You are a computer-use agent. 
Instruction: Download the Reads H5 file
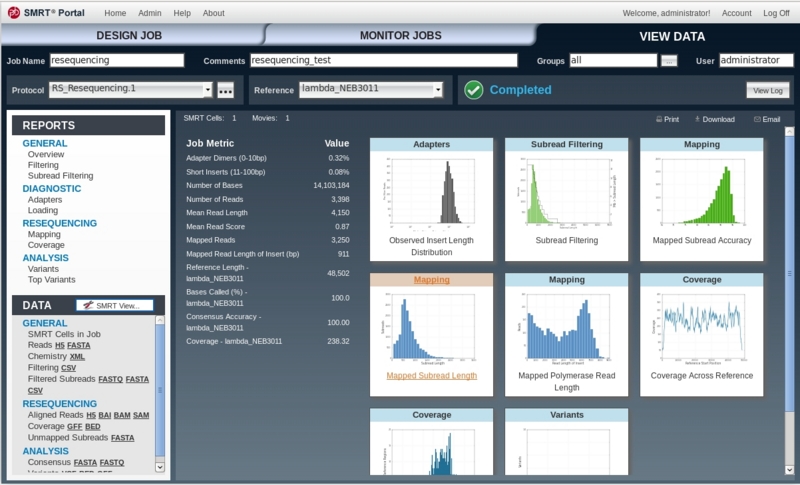pyautogui.click(x=60, y=345)
